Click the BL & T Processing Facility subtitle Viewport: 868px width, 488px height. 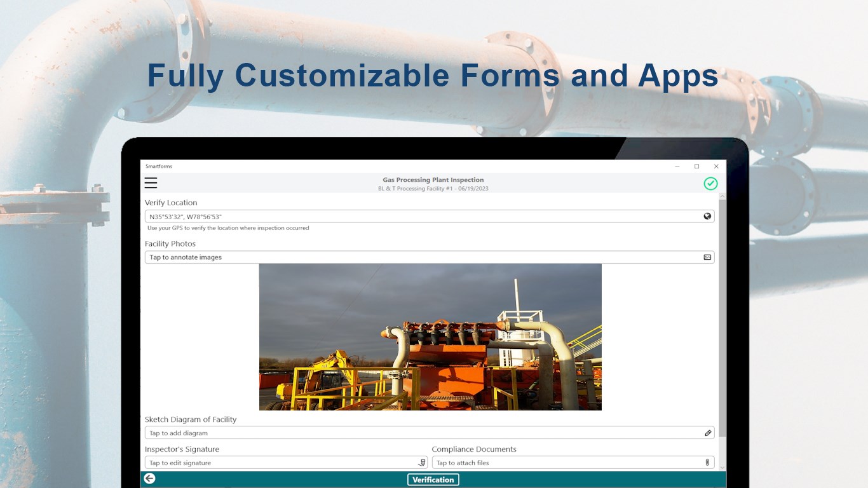coord(433,189)
